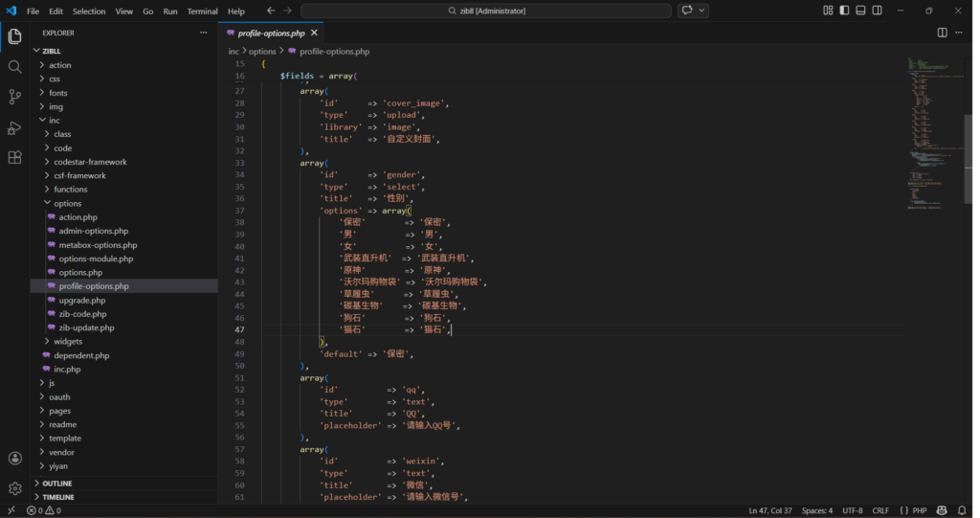The height and width of the screenshot is (518, 980).
Task: Open the Help menu
Action: 236,11
